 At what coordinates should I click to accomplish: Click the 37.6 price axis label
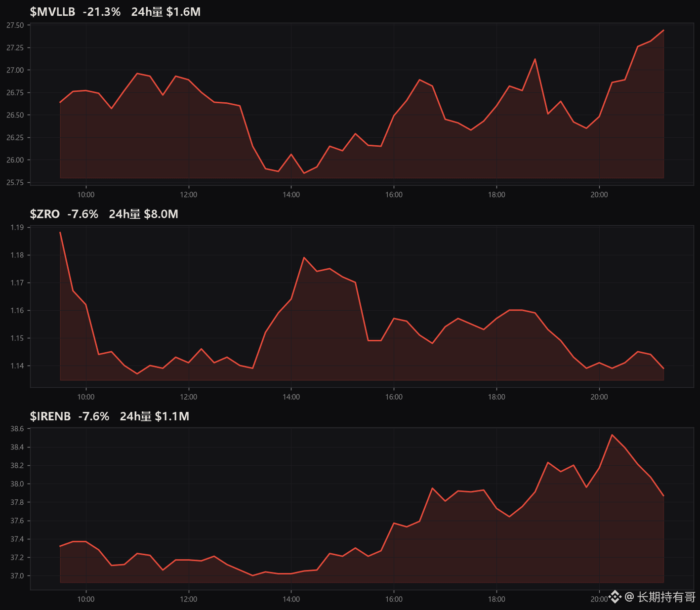pyautogui.click(x=17, y=521)
